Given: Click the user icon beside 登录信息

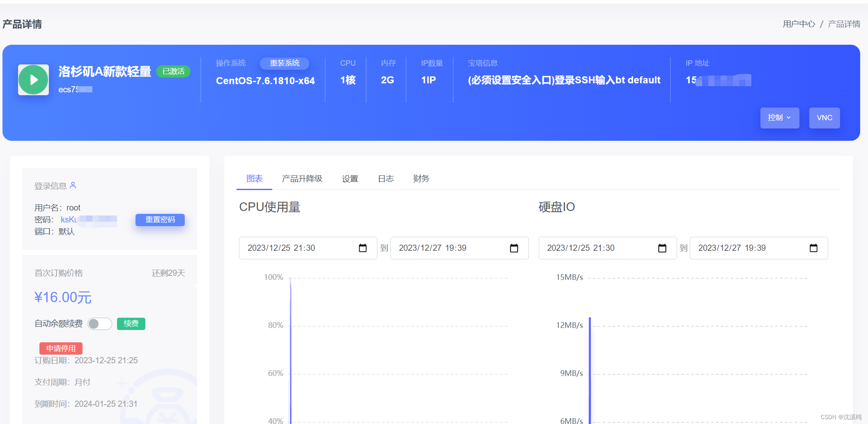Looking at the screenshot, I should [x=73, y=186].
